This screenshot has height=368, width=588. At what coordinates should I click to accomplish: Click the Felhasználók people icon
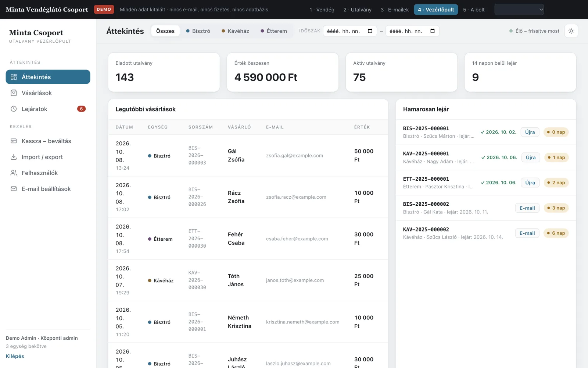click(x=14, y=173)
